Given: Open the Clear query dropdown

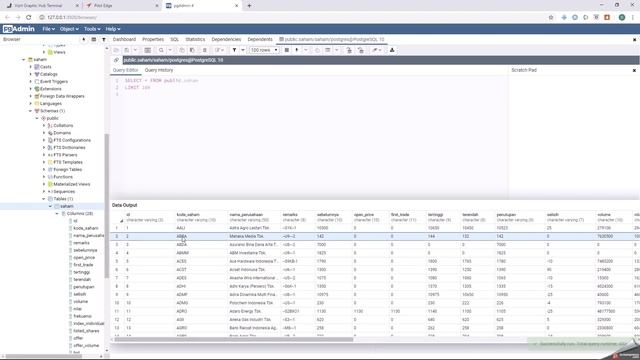Looking at the screenshot, I should [376, 50].
